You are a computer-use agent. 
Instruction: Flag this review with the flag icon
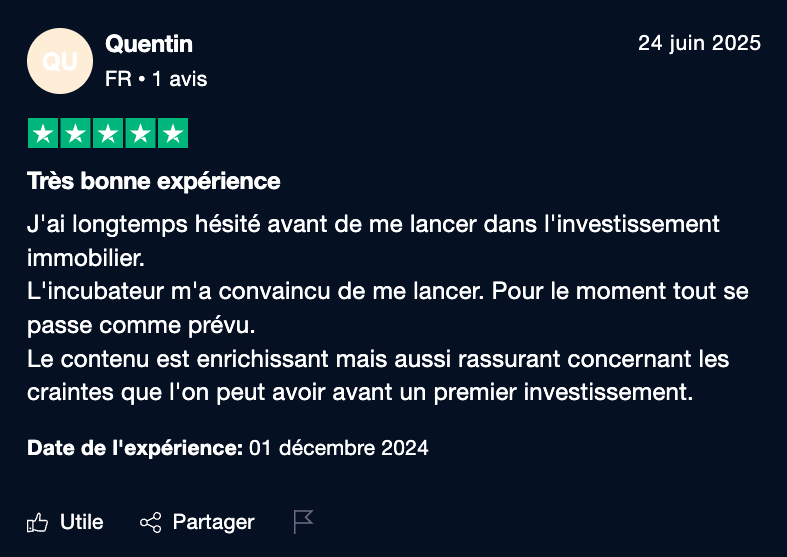tap(303, 522)
